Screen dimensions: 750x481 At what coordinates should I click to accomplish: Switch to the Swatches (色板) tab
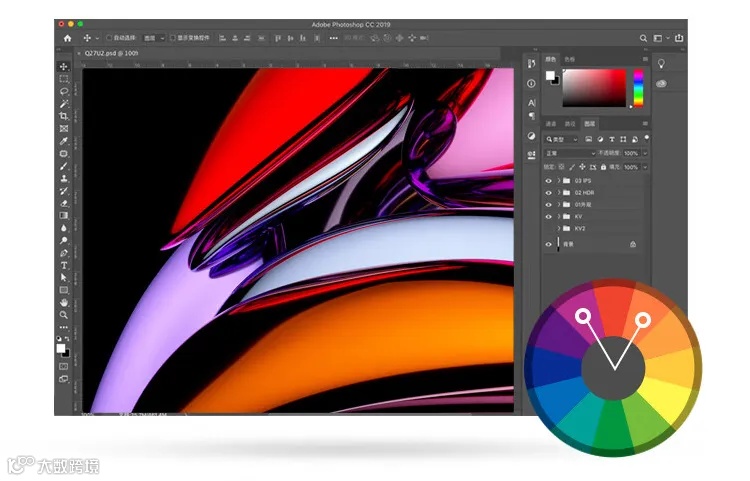coord(569,59)
